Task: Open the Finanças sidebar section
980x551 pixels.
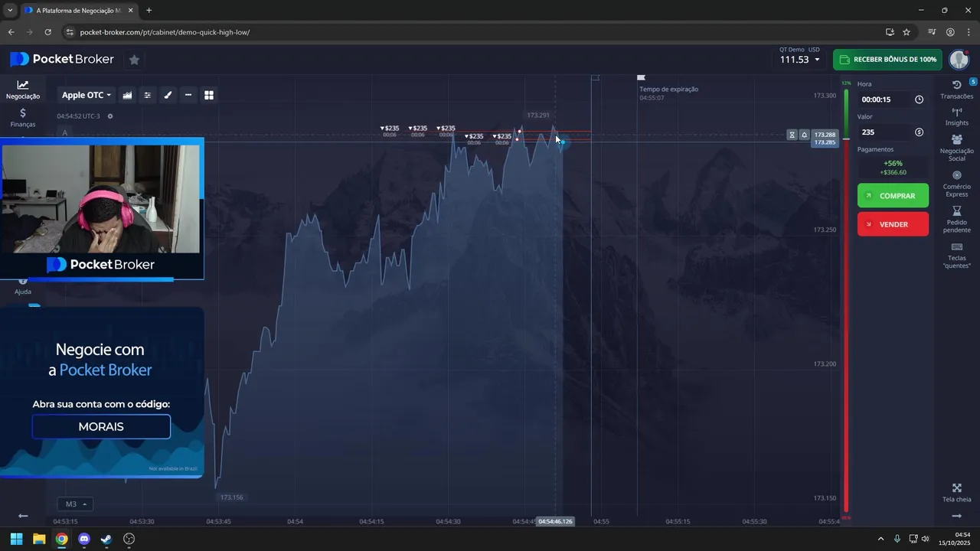Action: (23, 118)
